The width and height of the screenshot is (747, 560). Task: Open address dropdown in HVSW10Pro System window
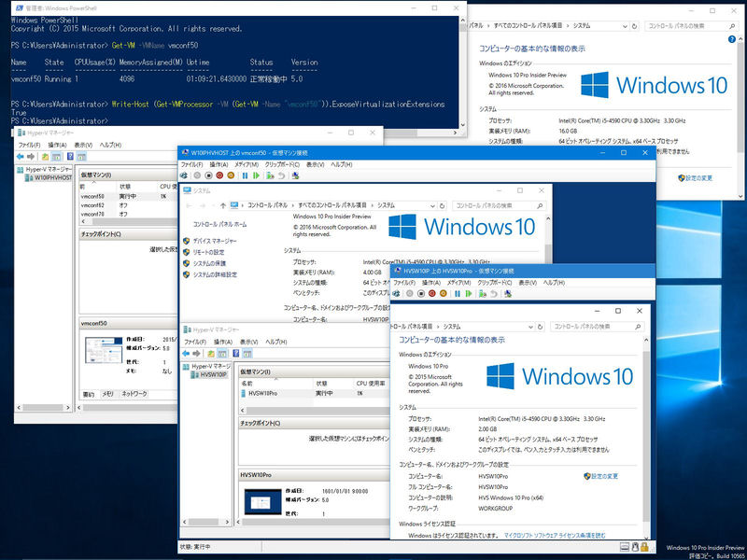coord(530,327)
